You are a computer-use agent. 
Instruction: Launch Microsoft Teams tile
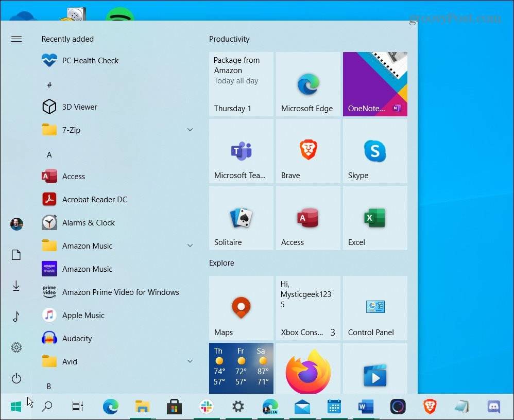[x=241, y=151]
